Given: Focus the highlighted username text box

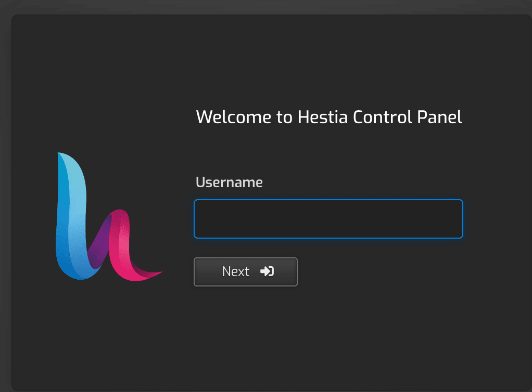Looking at the screenshot, I should tap(328, 219).
